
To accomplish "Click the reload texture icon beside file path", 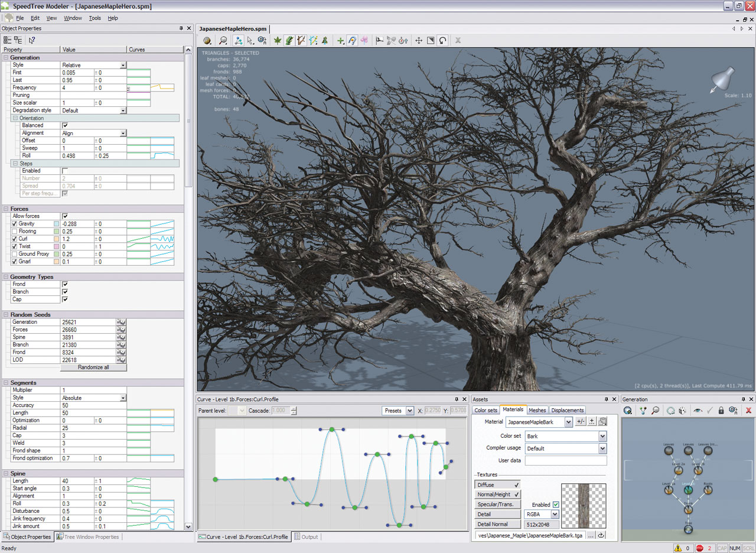I will click(601, 535).
